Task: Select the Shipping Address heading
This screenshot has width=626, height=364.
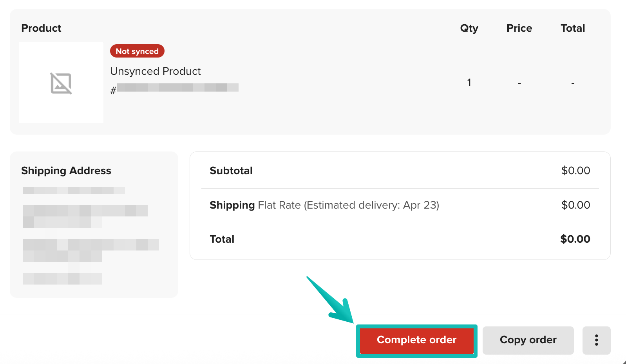Action: (66, 171)
